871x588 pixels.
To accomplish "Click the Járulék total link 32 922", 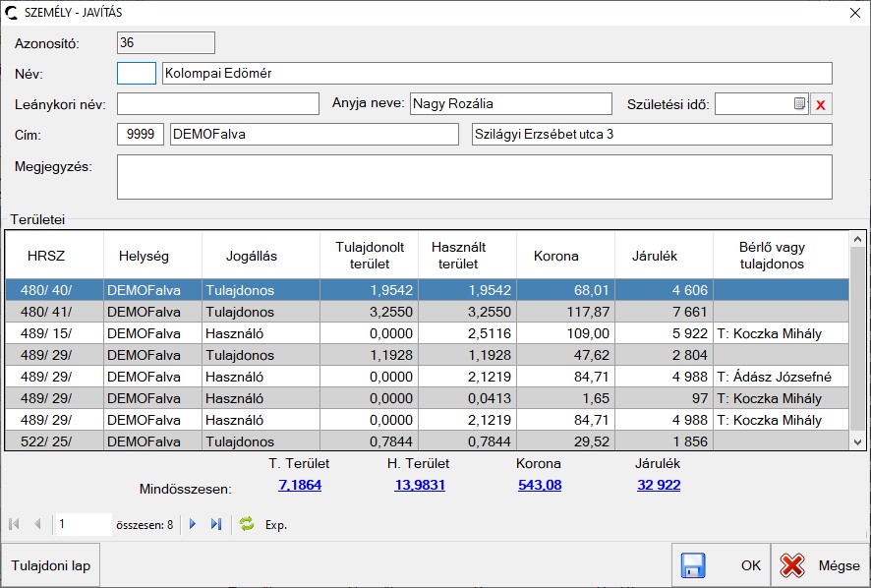I will click(x=659, y=485).
